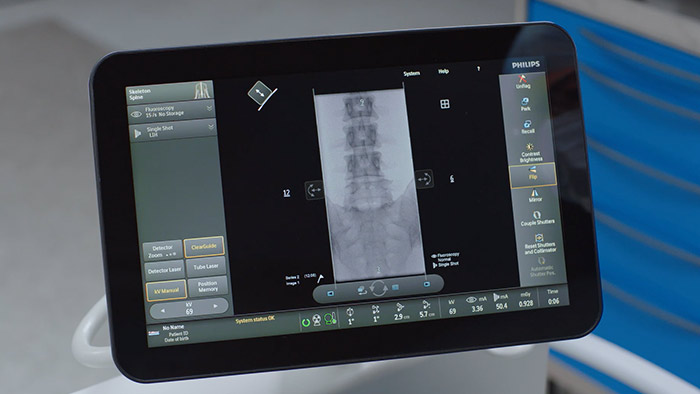Select the Flip image tool
The height and width of the screenshot is (394, 700).
pos(532,174)
